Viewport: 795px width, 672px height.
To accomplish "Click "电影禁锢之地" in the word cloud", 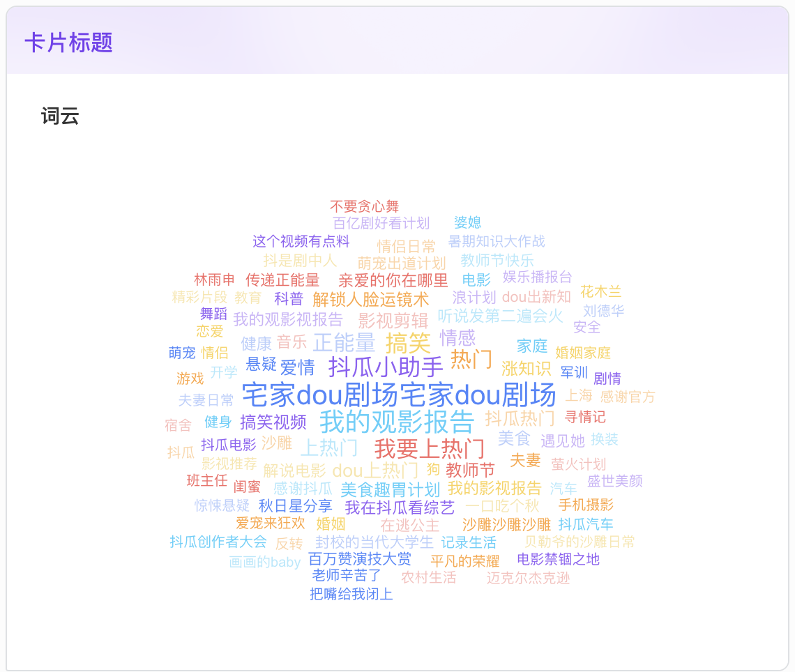I will 558,559.
